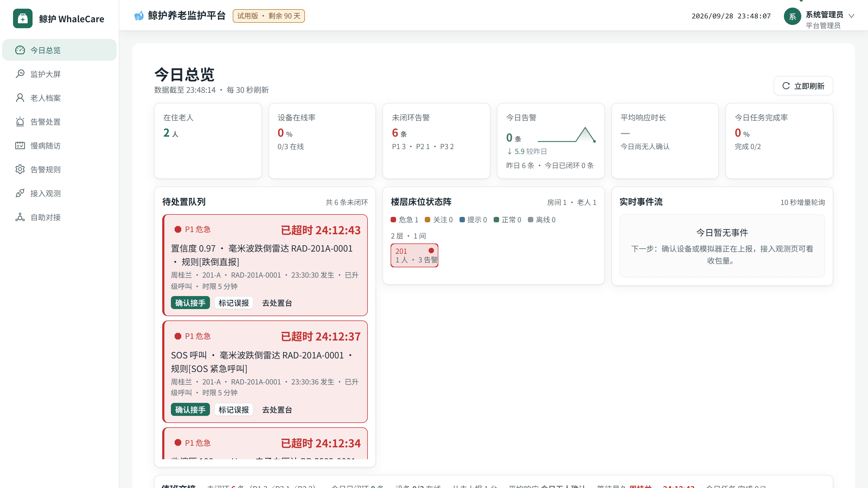Click the WhaleCare logo icon

pos(23,18)
